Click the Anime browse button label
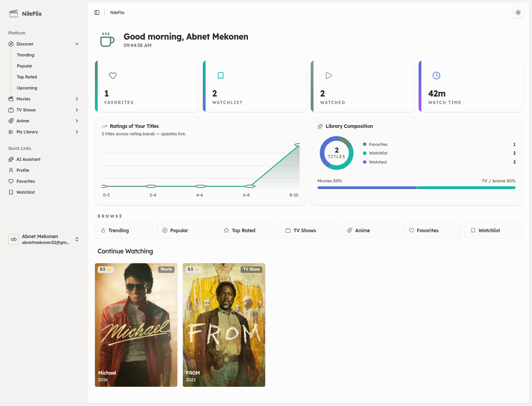The height and width of the screenshot is (406, 532). click(x=363, y=231)
